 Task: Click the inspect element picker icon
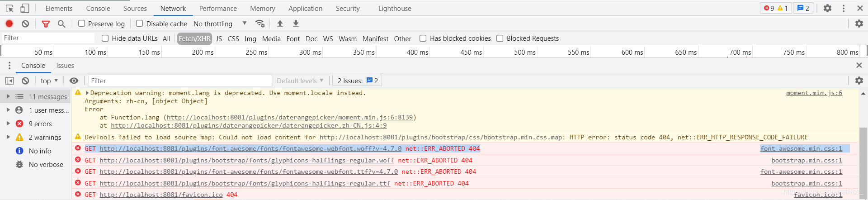(x=9, y=8)
